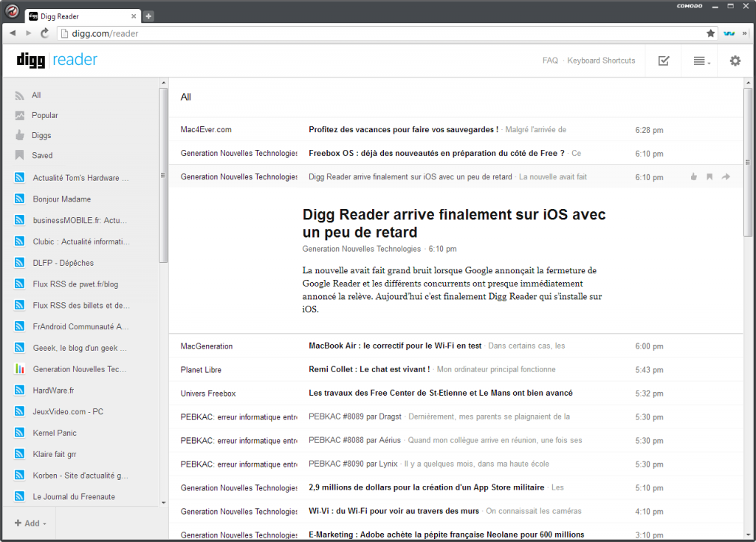Save the Digg Reader iOS article bookmark icon
The height and width of the screenshot is (542, 756).
pos(709,177)
